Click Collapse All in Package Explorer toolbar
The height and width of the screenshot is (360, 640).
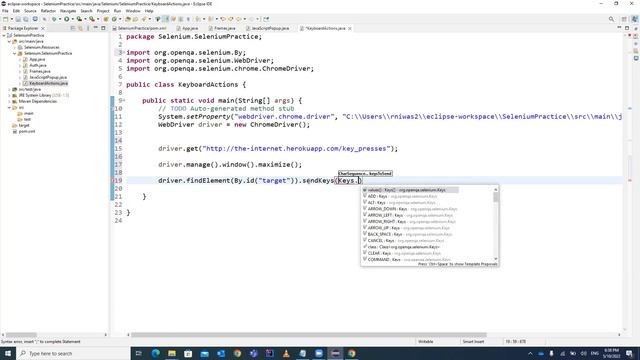[73, 28]
